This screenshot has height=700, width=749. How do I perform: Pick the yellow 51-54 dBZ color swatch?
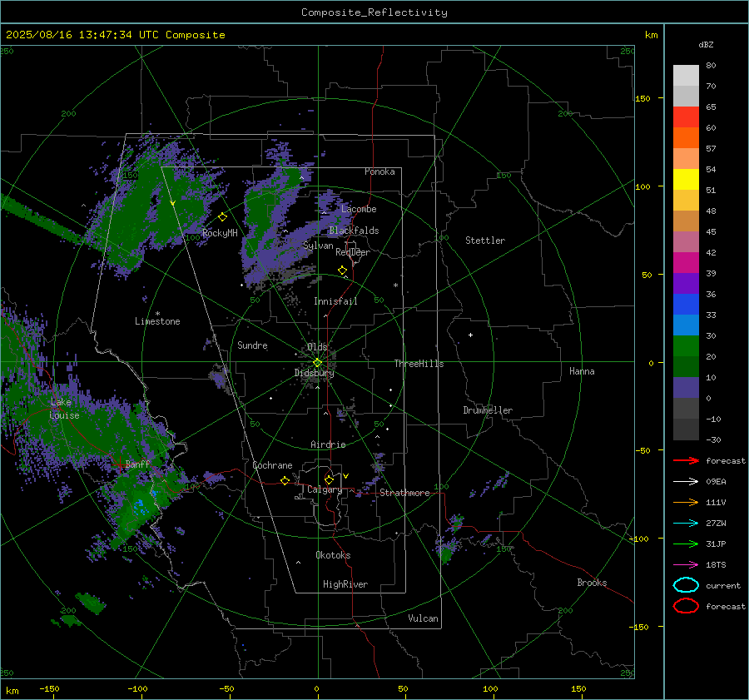pos(686,179)
